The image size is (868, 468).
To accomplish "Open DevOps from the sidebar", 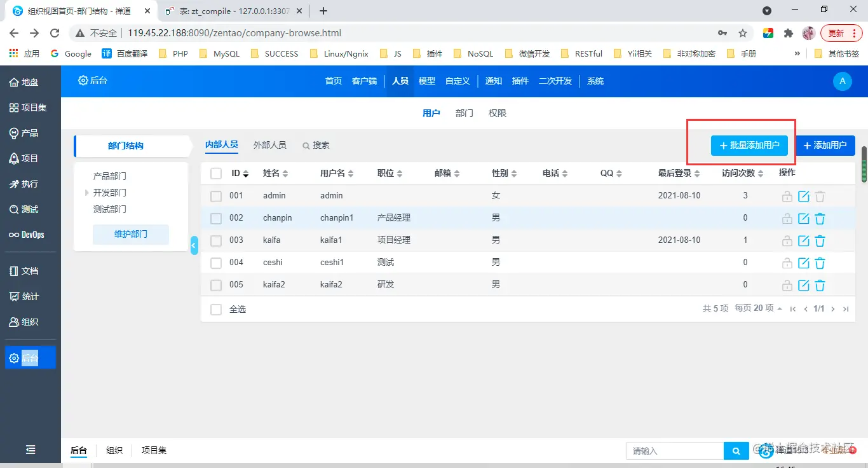I will (x=27, y=235).
